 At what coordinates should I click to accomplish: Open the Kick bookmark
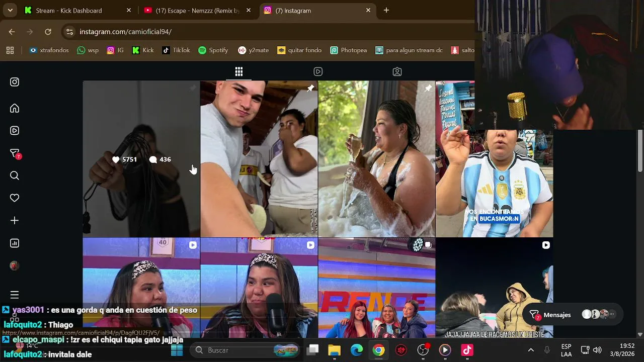click(x=143, y=50)
